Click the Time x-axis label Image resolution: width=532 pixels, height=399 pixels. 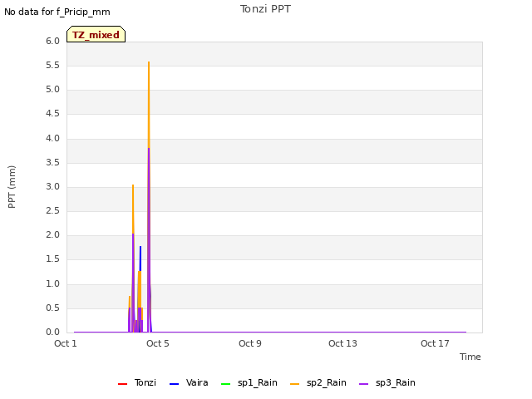click(x=470, y=357)
